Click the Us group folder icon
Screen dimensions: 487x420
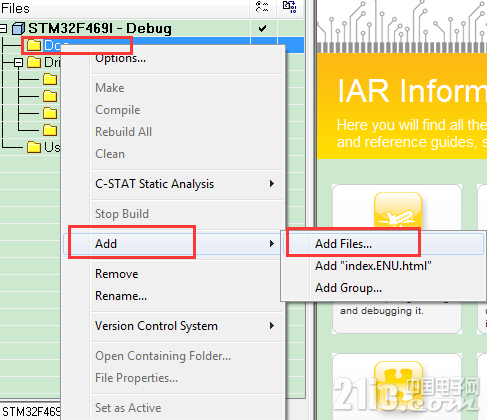(x=34, y=147)
